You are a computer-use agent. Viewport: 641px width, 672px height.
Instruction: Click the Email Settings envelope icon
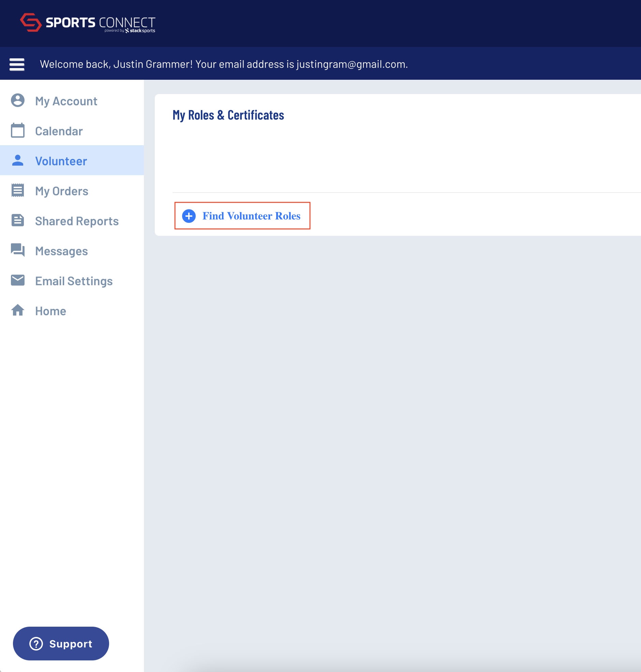(18, 280)
